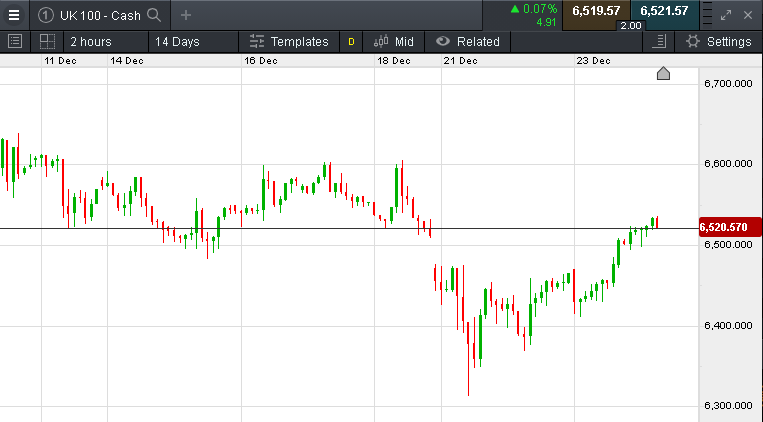Screen dimensions: 763x422
Task: Click the grey house-shaped marker on time axis
Action: pyautogui.click(x=663, y=74)
